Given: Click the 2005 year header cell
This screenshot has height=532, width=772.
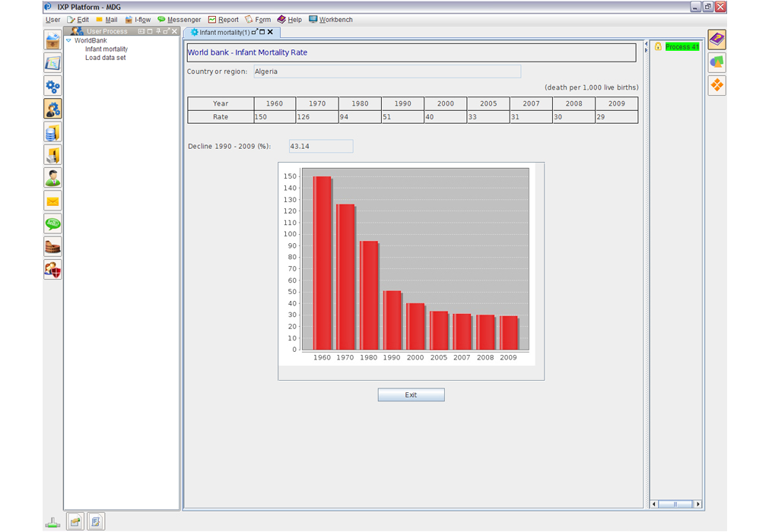Looking at the screenshot, I should [488, 103].
